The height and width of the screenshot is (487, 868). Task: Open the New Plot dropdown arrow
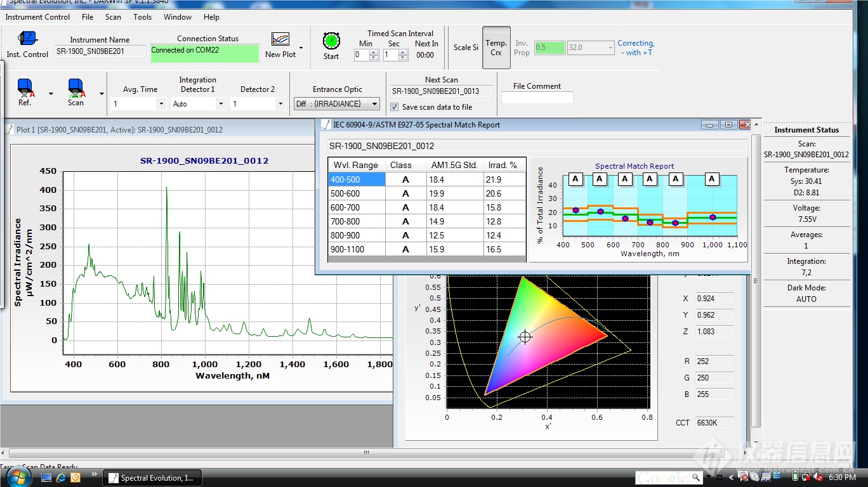[301, 48]
